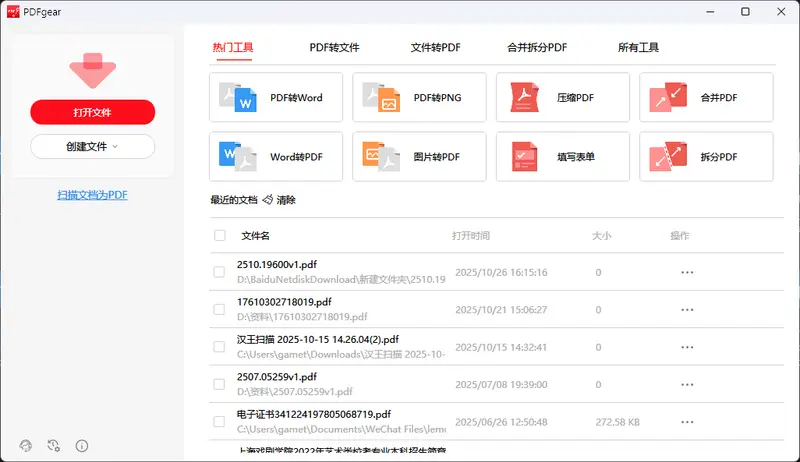The height and width of the screenshot is (462, 800).
Task: Open the 文件转PDF tab
Action: 435,47
